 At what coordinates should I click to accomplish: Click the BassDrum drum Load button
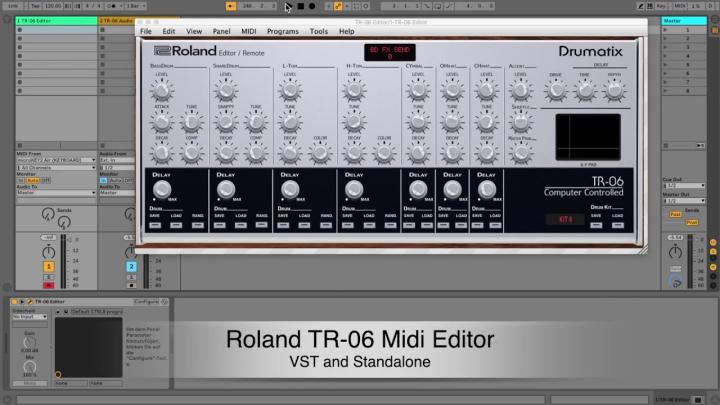(x=176, y=225)
